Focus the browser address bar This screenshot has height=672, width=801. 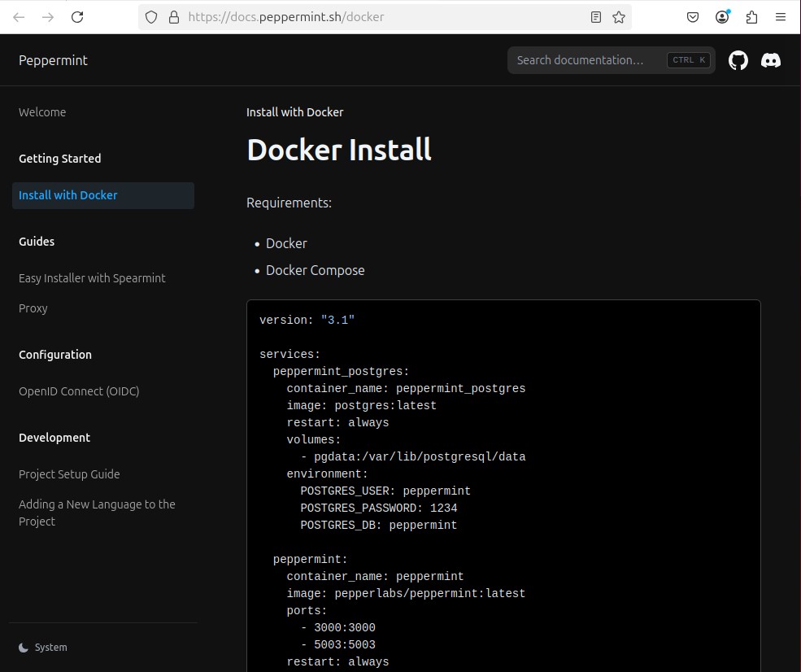[383, 17]
